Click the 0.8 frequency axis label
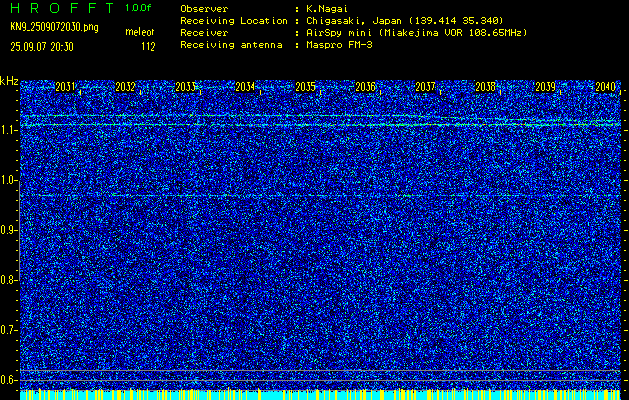Image resolution: width=629 pixels, height=400 pixels. (x=8, y=280)
